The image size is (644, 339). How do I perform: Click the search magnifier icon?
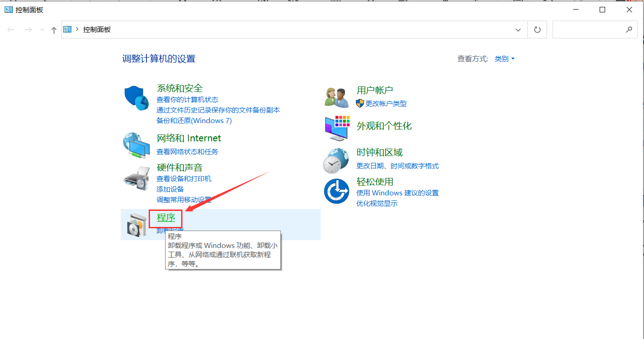coord(629,29)
